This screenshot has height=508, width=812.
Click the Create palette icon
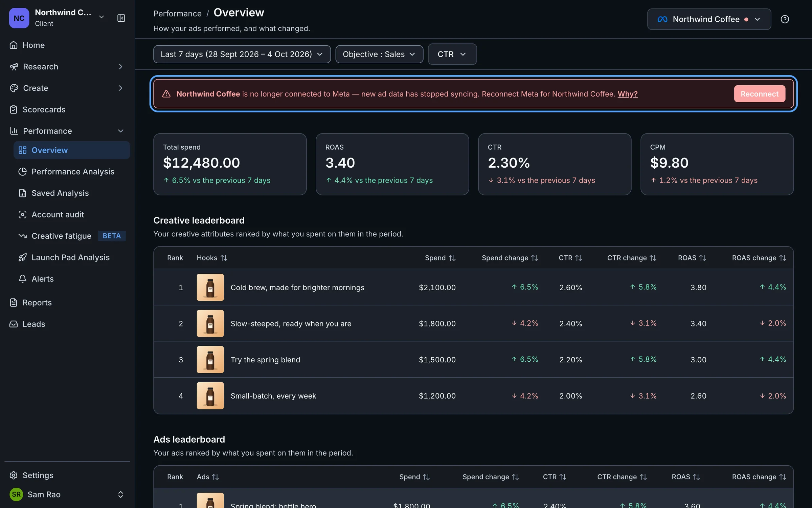[x=14, y=88]
